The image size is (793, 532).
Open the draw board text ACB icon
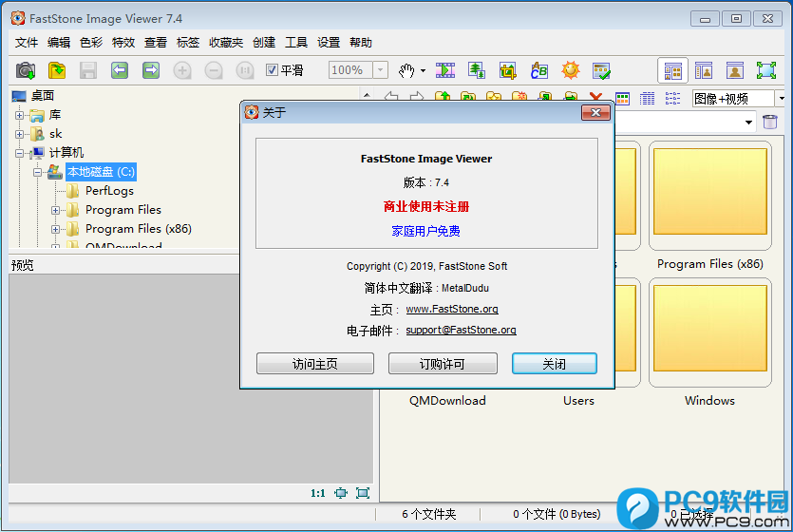click(539, 70)
